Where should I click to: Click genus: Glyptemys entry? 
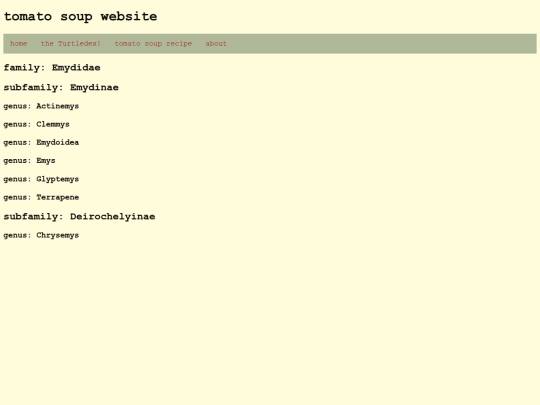click(41, 179)
